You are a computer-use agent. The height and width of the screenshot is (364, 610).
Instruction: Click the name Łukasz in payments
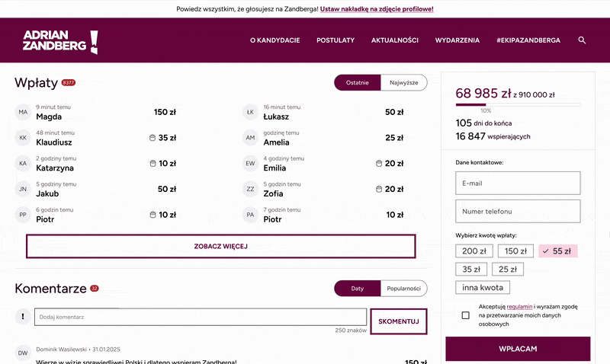[276, 117]
